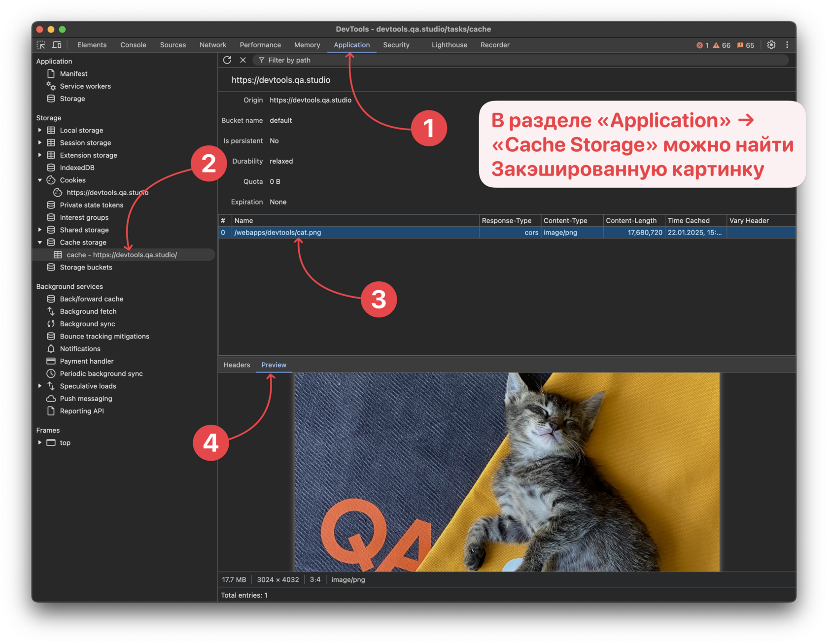
Task: Click the 3024 × 4032 dimensions label
Action: click(x=278, y=579)
